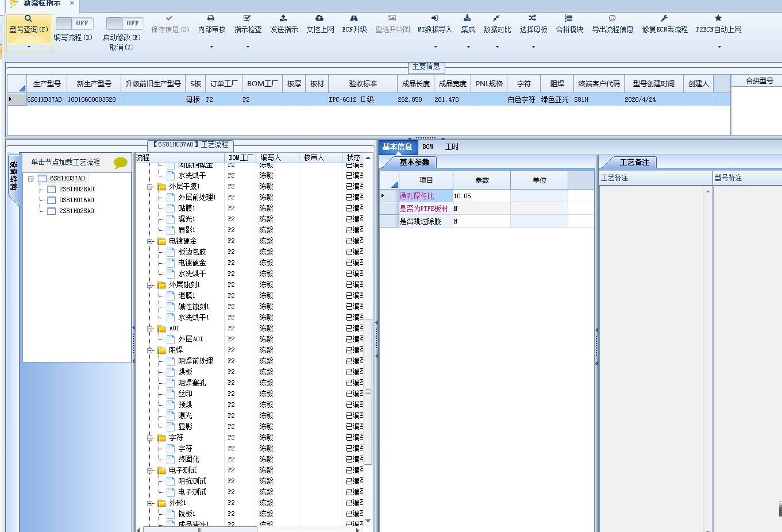Screen dimensions: 782x532
Task: Click the 集成 download icon
Action: coord(467,18)
